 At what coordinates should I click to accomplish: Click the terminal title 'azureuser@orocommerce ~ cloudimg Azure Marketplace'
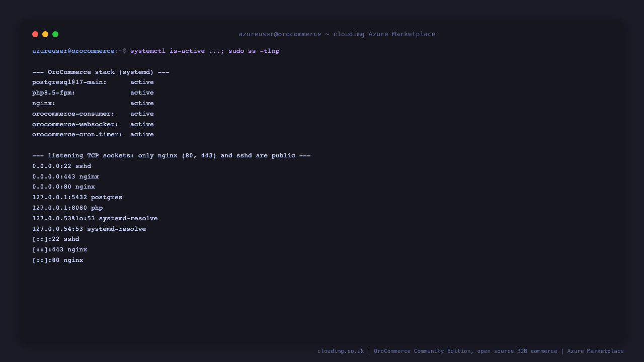(337, 34)
